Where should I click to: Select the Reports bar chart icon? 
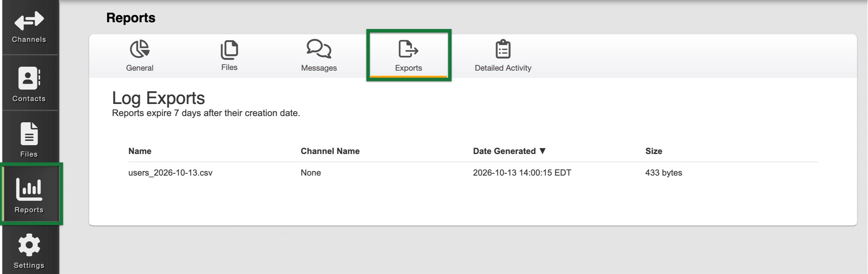(x=29, y=189)
